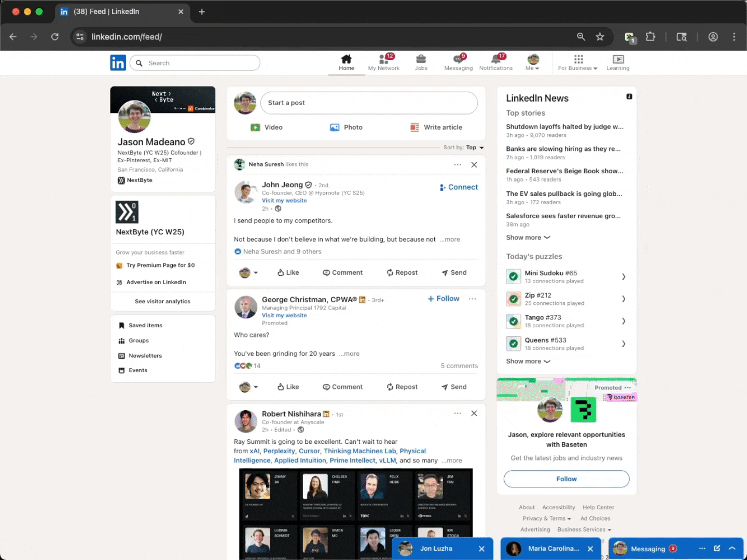Click the 'Start a post' field

[x=369, y=103]
